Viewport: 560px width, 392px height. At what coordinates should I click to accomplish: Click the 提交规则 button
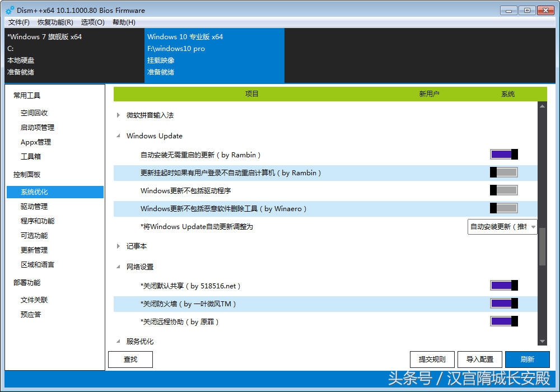pyautogui.click(x=432, y=359)
